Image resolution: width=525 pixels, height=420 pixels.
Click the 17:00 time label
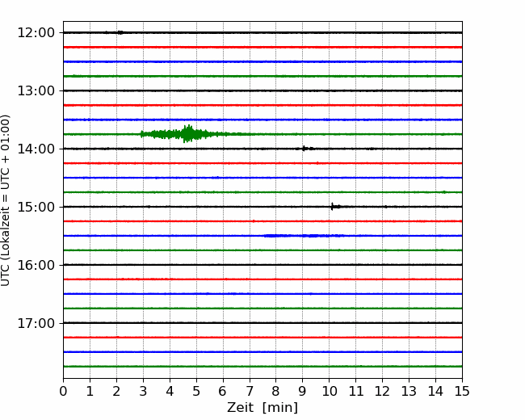pos(36,323)
